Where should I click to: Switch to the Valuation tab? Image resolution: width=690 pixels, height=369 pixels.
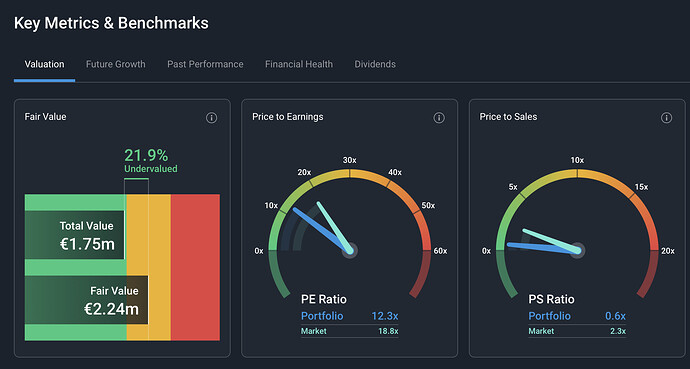point(44,64)
